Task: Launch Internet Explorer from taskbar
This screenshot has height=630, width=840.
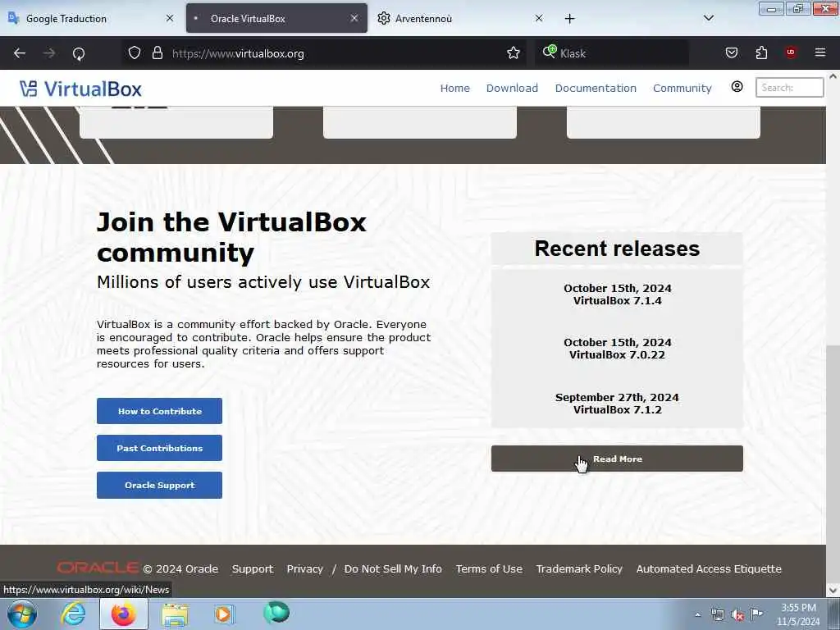Action: click(73, 614)
